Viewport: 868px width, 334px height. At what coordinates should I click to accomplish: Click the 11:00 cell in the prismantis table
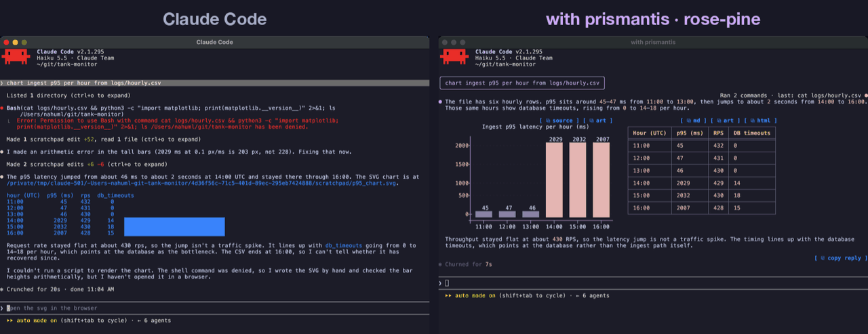[x=650, y=145]
